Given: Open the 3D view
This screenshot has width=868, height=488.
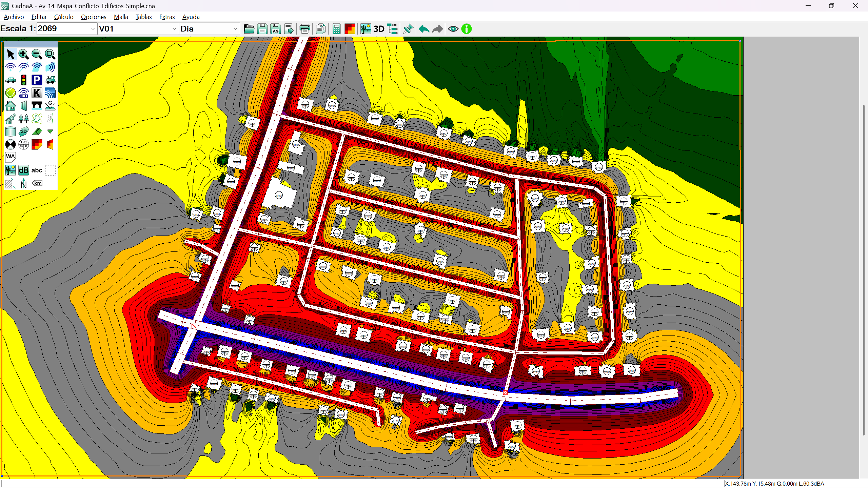Looking at the screenshot, I should point(379,29).
